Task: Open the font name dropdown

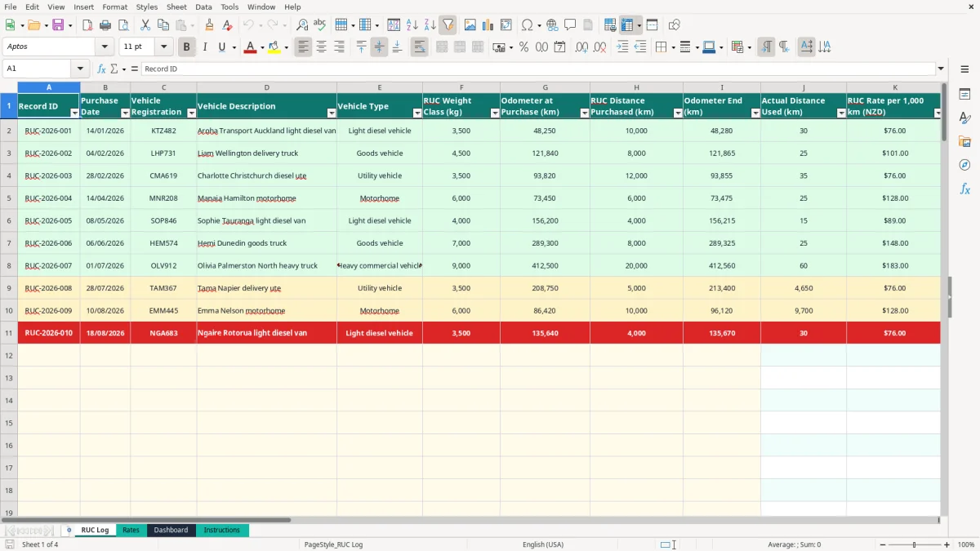Action: [x=105, y=47]
